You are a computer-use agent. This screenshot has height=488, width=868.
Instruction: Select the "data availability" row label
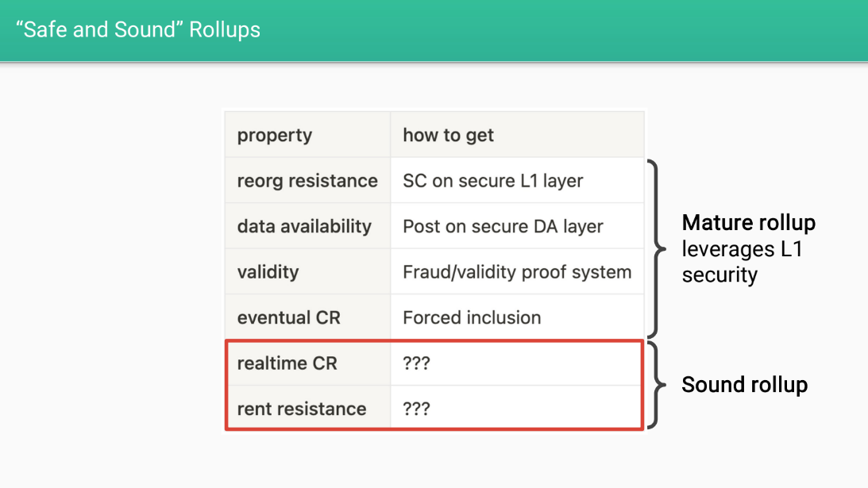[304, 226]
